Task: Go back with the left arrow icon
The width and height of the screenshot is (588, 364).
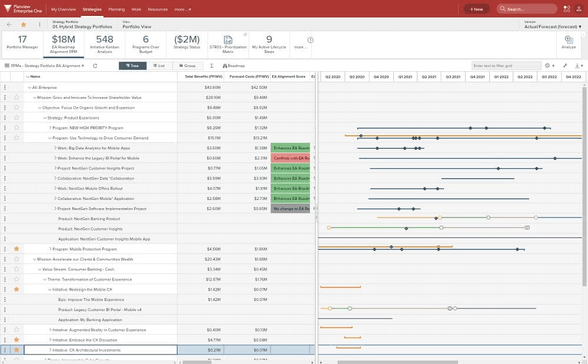Action: pos(9,25)
